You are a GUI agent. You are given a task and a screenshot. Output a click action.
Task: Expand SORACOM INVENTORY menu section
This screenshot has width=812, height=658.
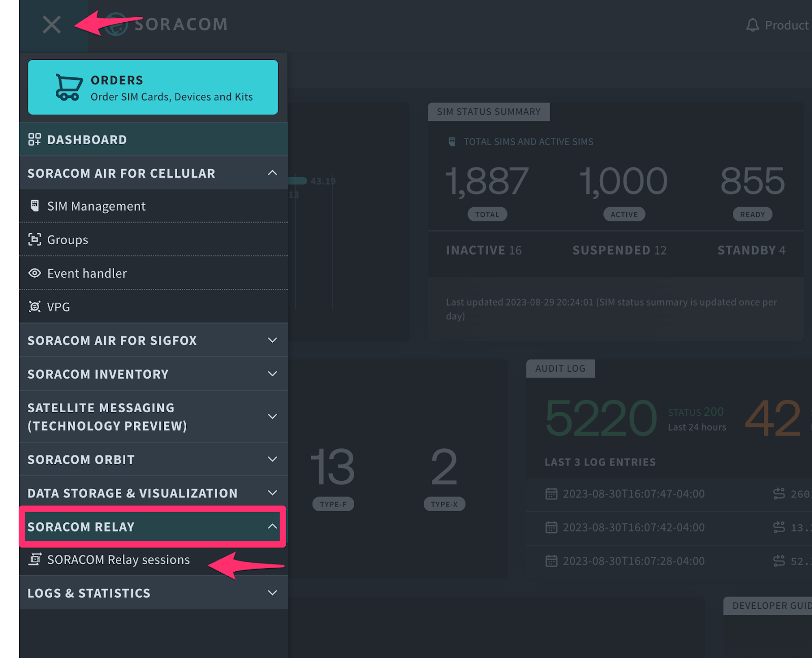pos(273,374)
